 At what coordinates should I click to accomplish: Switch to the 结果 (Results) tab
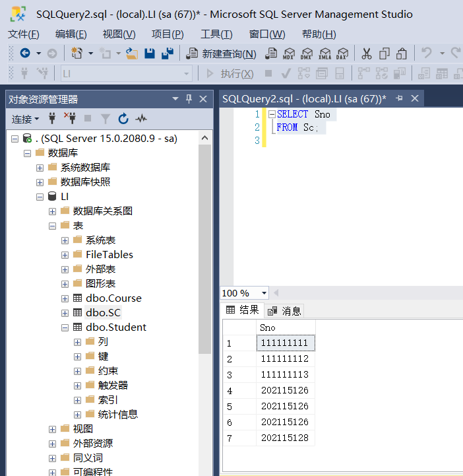[243, 310]
